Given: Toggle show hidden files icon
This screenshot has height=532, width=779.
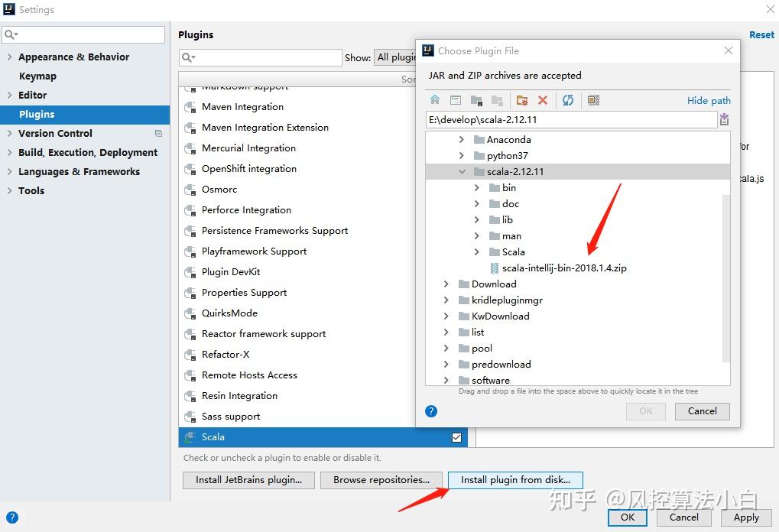Looking at the screenshot, I should [592, 100].
